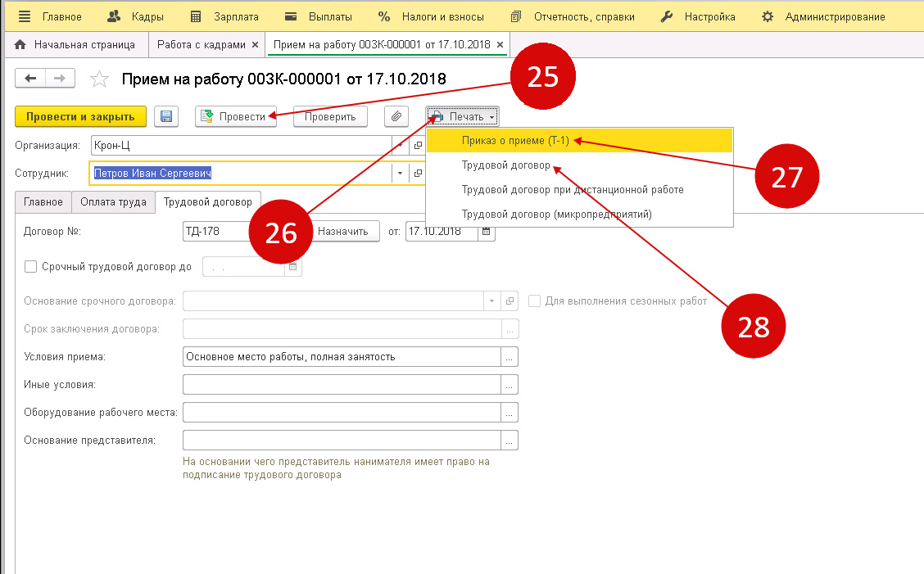924x574 pixels.
Task: Click the Назначить button
Action: pos(343,232)
